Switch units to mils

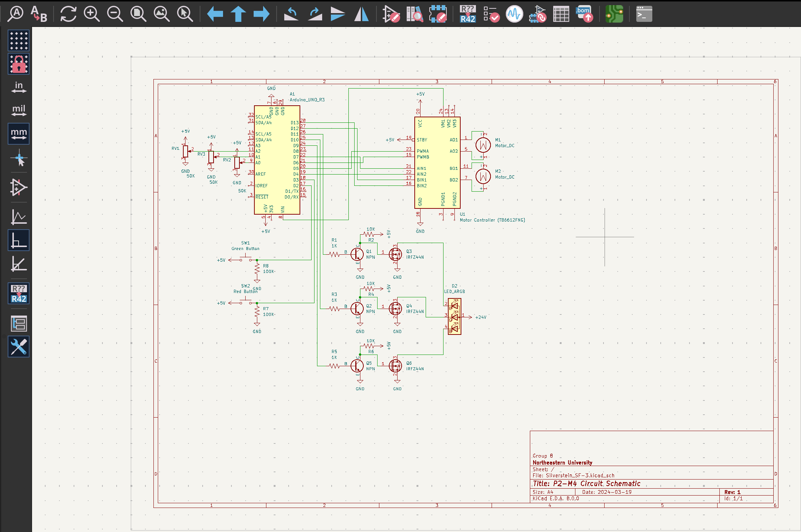tap(19, 110)
